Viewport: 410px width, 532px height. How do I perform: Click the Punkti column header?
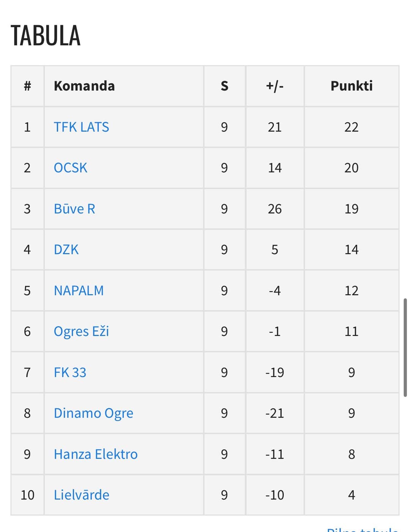[351, 86]
